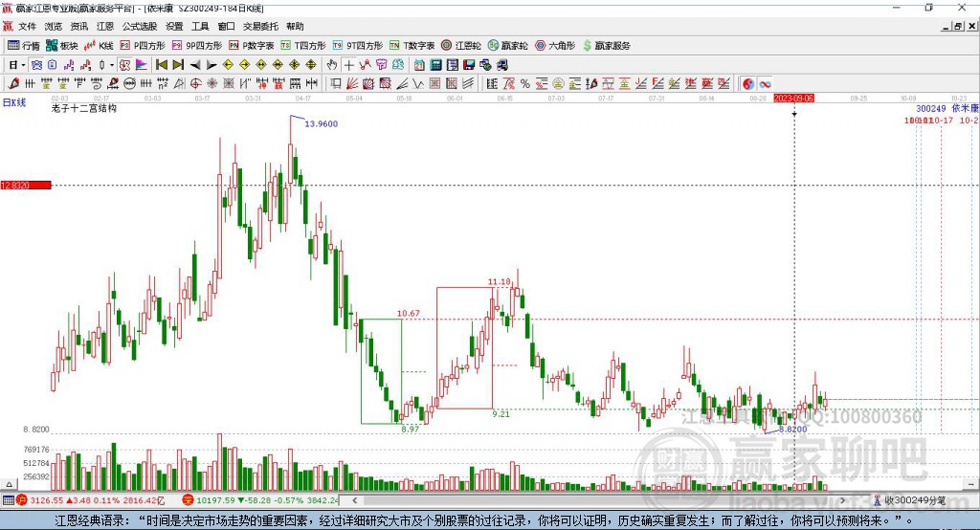Screen dimensions: 980x530
Task: Open the 资讯 menu
Action: (79, 26)
